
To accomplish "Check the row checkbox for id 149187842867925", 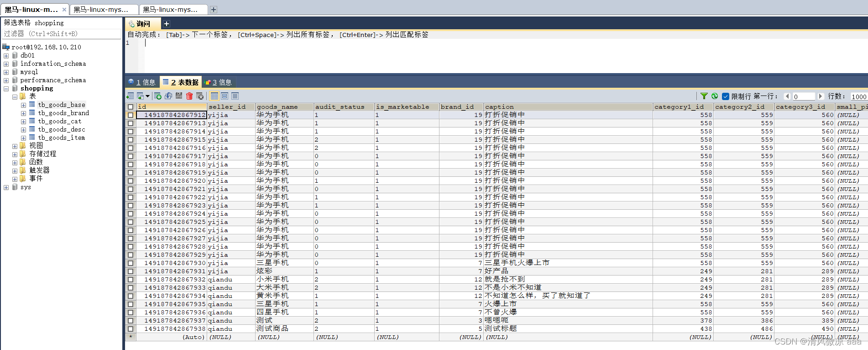I will 131,222.
